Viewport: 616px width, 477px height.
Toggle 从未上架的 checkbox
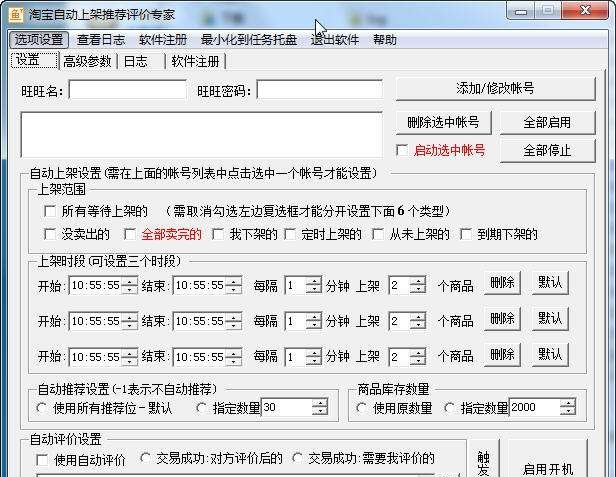click(378, 234)
